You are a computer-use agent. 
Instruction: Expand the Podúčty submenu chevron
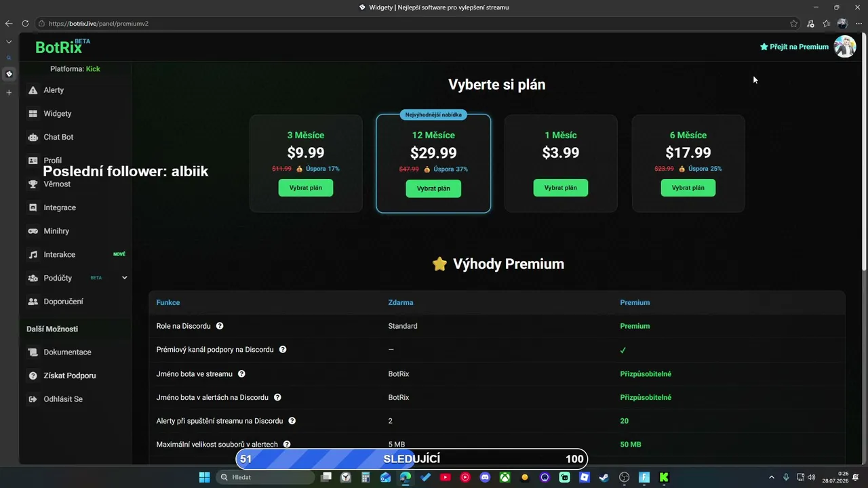[x=124, y=278]
